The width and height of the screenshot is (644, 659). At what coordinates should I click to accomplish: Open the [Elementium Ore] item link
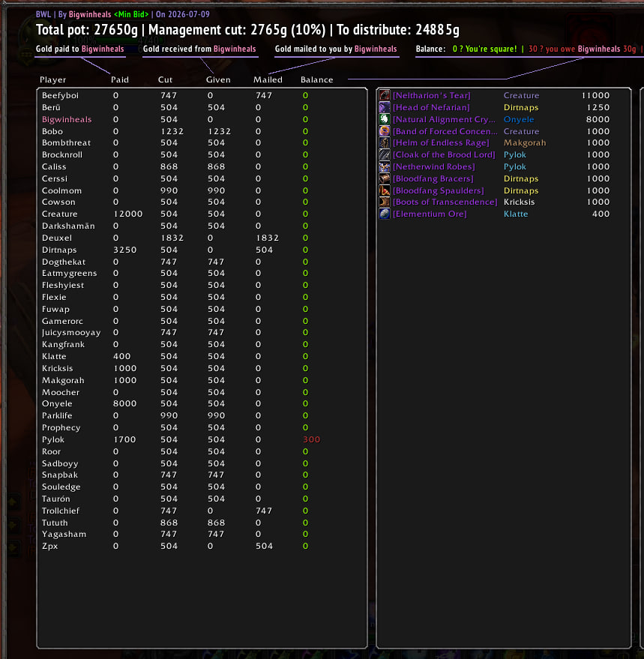point(430,214)
